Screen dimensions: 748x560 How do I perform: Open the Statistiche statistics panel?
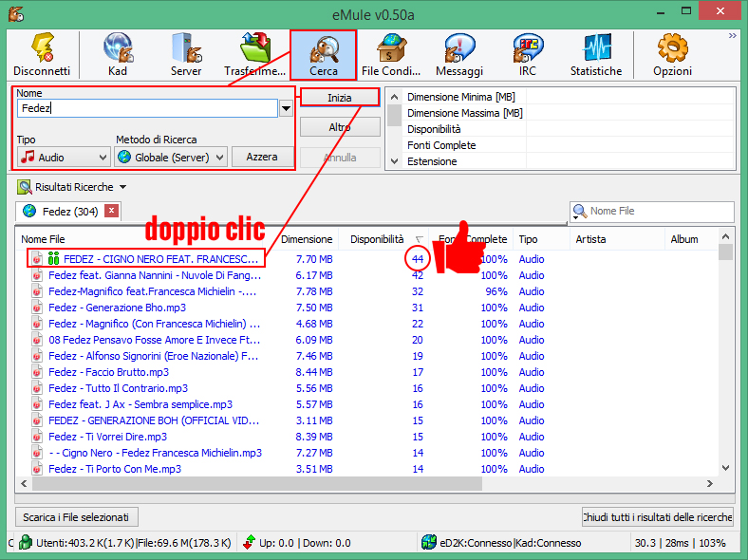[x=596, y=54]
